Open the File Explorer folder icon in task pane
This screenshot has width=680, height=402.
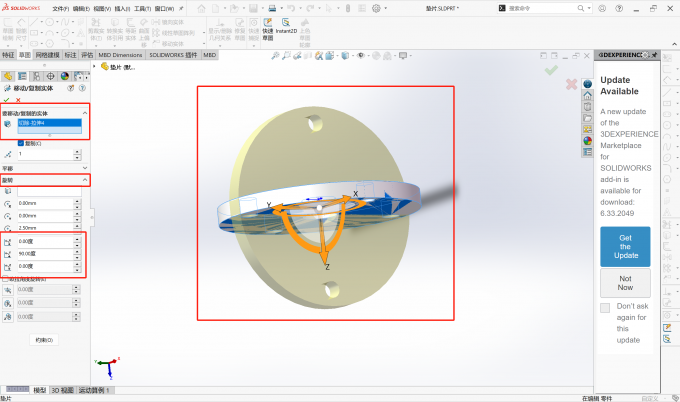588,118
